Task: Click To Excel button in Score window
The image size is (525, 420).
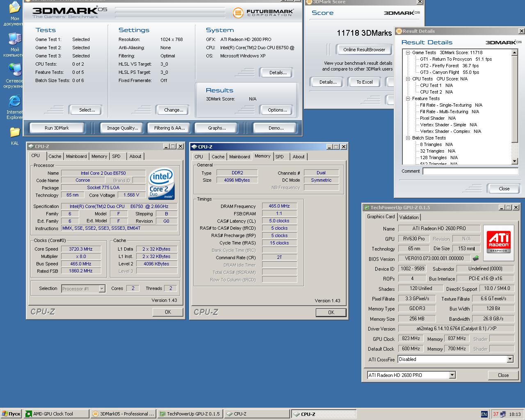Action: click(364, 82)
